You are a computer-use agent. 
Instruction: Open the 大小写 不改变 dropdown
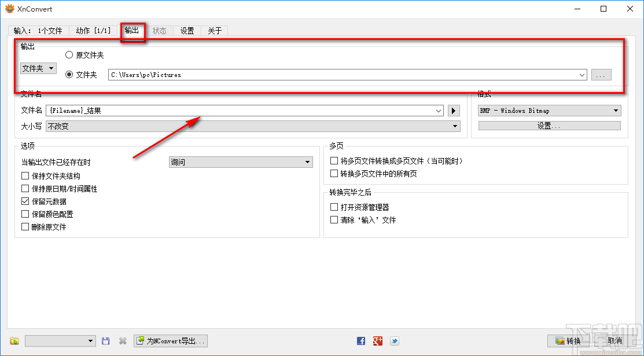pyautogui.click(x=253, y=126)
